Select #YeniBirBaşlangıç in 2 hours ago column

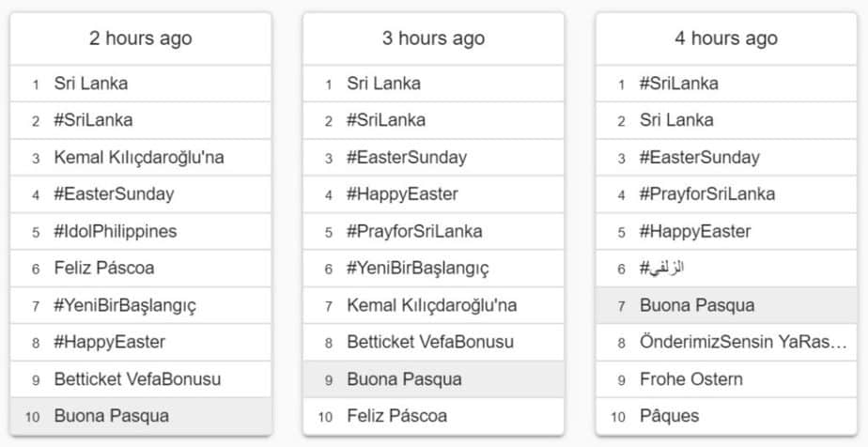(x=141, y=305)
